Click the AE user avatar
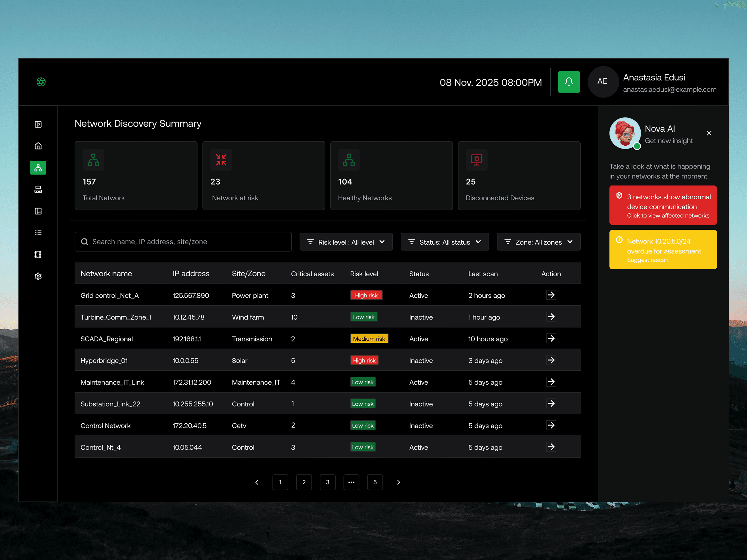 pos(602,82)
